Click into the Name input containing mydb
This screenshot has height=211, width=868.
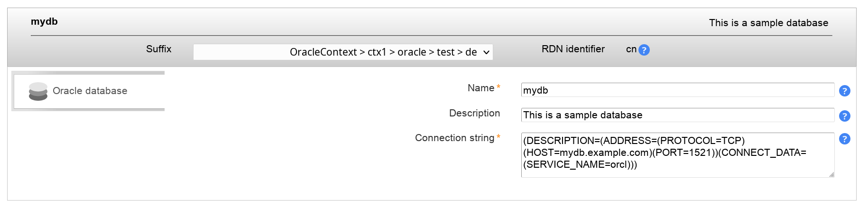point(677,90)
